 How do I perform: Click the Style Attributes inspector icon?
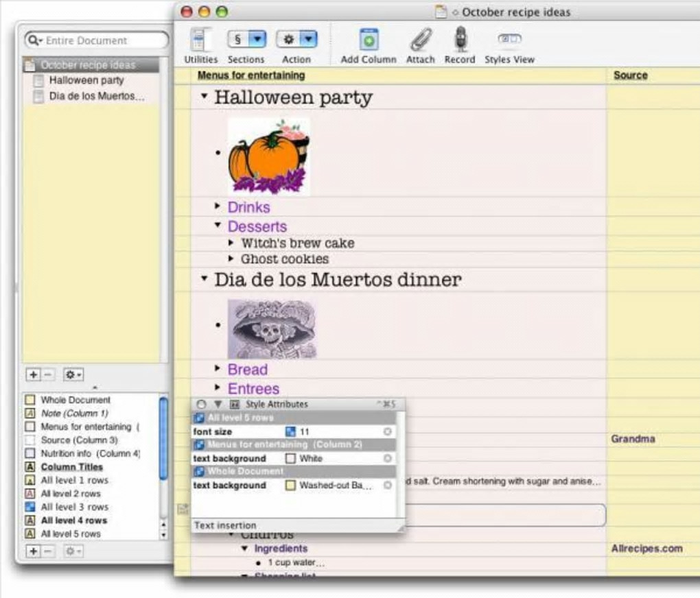[x=235, y=405]
